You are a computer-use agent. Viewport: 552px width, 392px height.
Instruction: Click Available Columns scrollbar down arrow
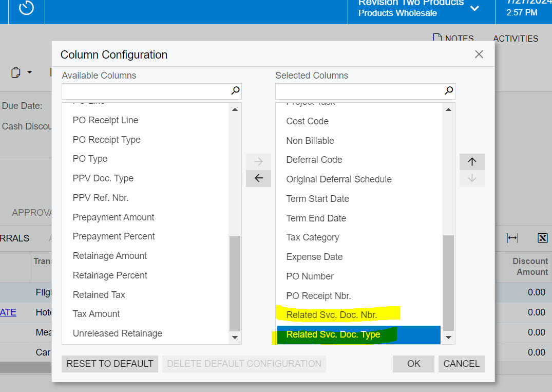[235, 338]
